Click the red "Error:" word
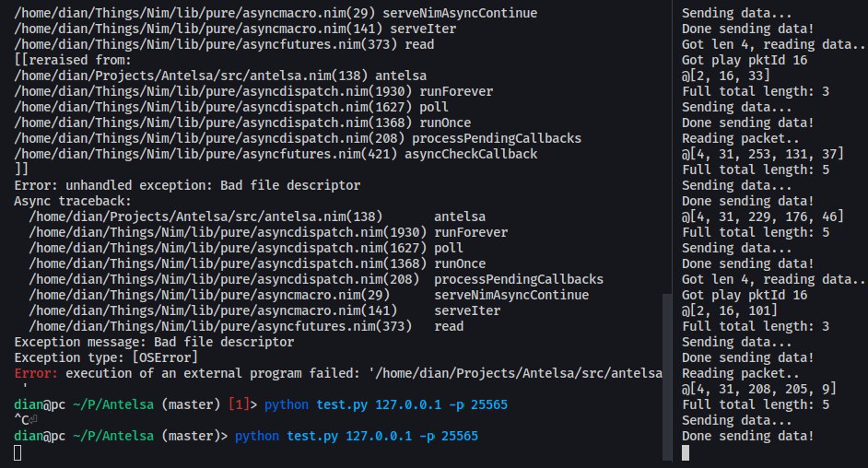Screen dimensions: 868x468 click(x=36, y=373)
